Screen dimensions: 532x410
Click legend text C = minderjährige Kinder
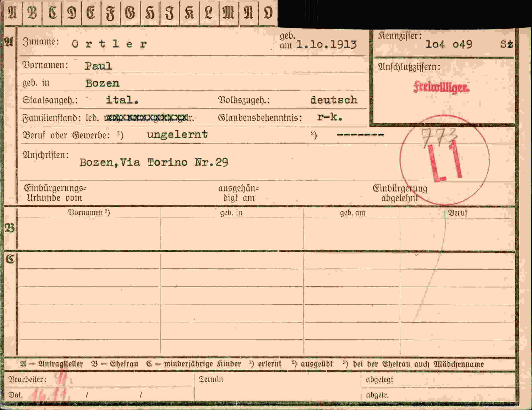[x=194, y=364]
